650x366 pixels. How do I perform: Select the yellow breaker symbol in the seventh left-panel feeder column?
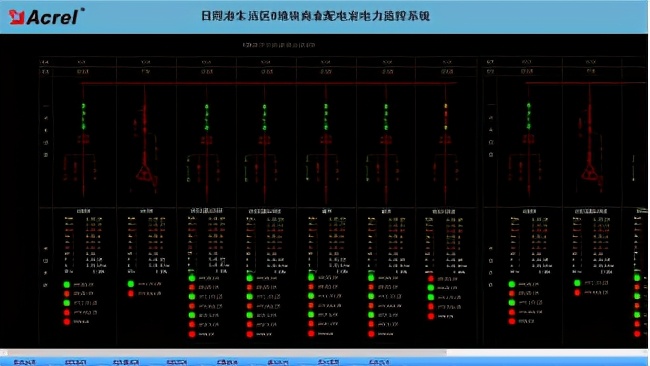tap(446, 116)
